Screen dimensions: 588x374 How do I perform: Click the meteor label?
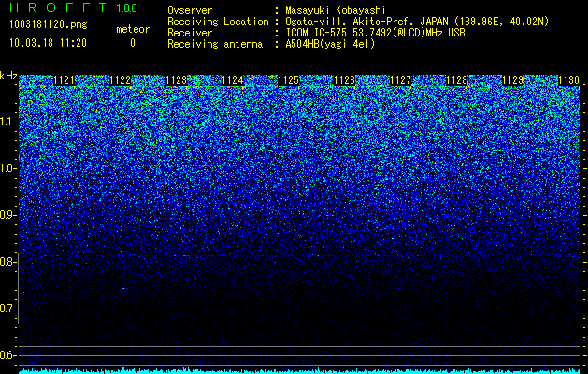(x=133, y=29)
